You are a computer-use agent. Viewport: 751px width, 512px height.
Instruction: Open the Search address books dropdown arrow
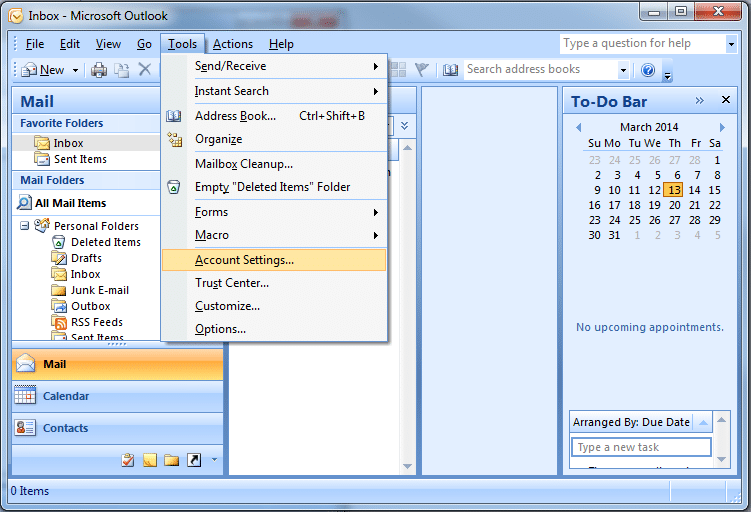tap(623, 70)
